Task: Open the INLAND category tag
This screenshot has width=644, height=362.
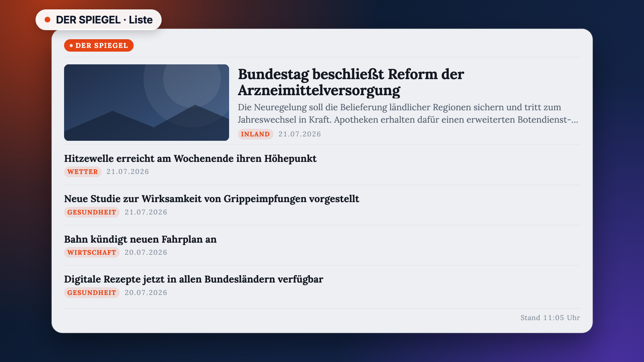Action: (x=255, y=134)
